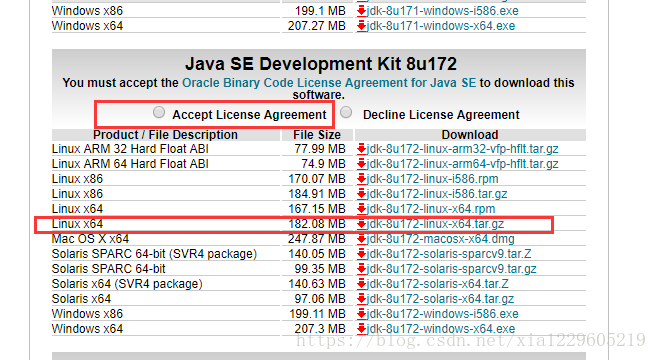Click download arrow icon for linux-arm64 file

[361, 164]
